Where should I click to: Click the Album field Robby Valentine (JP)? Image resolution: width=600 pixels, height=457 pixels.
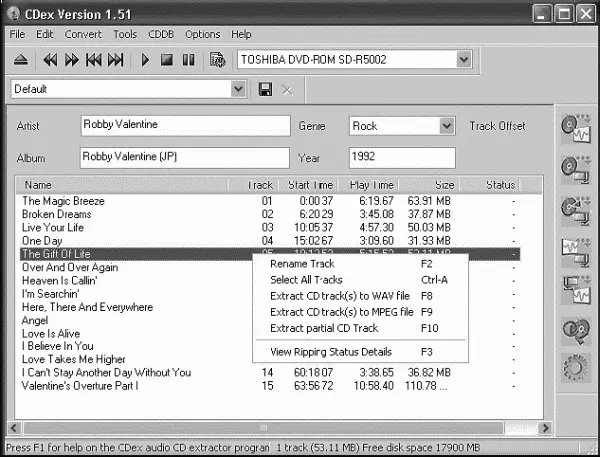(x=184, y=157)
